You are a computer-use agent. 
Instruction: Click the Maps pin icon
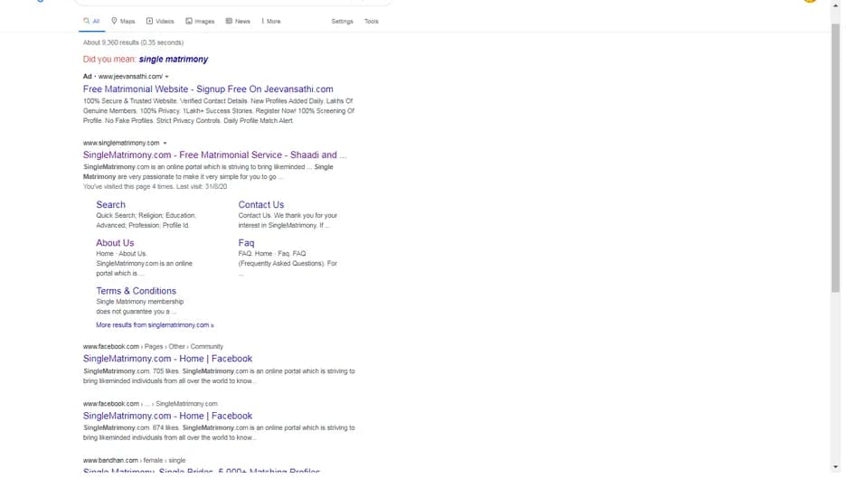click(114, 21)
